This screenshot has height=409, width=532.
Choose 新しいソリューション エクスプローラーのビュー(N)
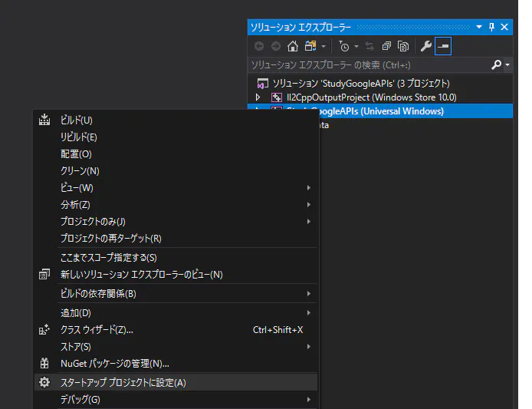pyautogui.click(x=176, y=275)
